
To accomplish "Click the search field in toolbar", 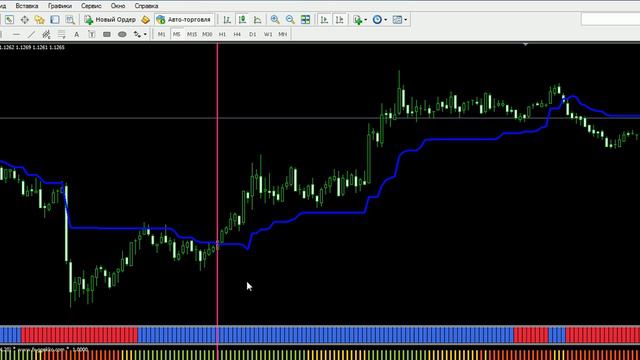I will coord(611,19).
